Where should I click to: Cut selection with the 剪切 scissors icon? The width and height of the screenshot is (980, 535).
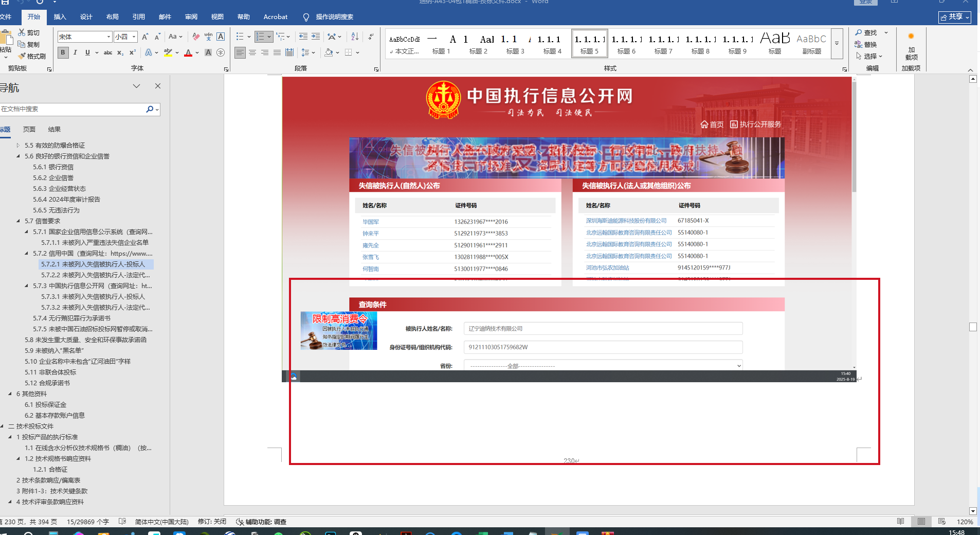pos(29,32)
